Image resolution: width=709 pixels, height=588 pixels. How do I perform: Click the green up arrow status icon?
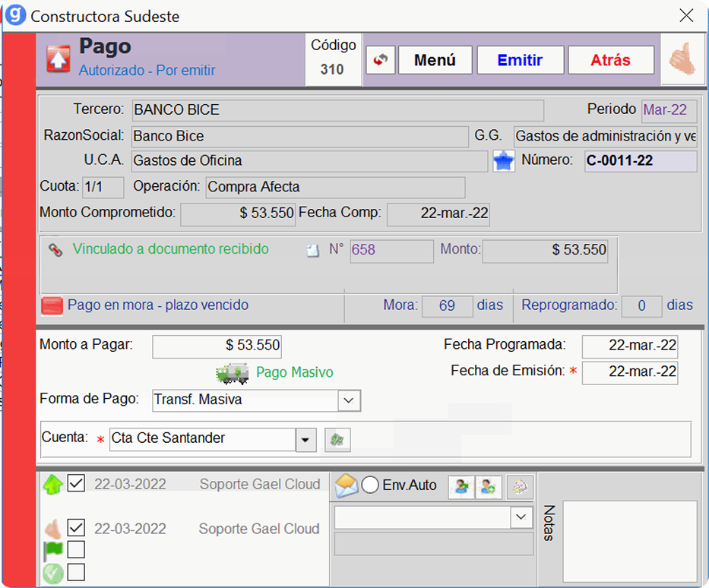(53, 484)
